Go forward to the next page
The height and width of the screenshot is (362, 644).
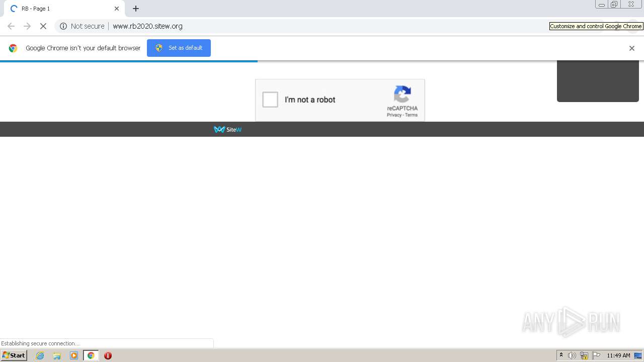coord(27,26)
